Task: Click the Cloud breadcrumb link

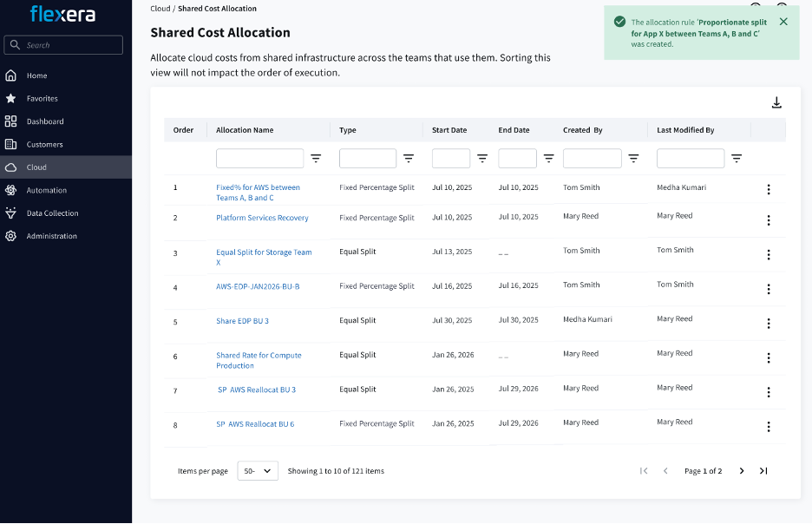Action: coord(160,9)
